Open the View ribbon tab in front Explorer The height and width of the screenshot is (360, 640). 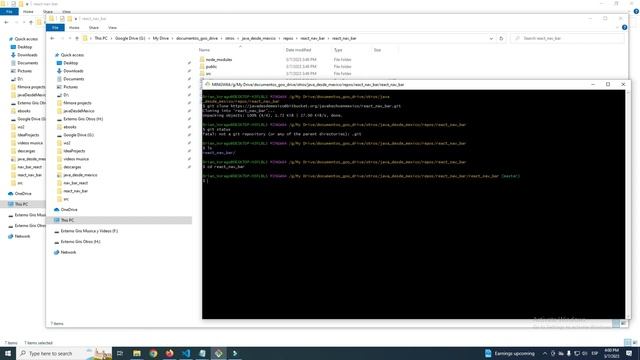pos(112,28)
